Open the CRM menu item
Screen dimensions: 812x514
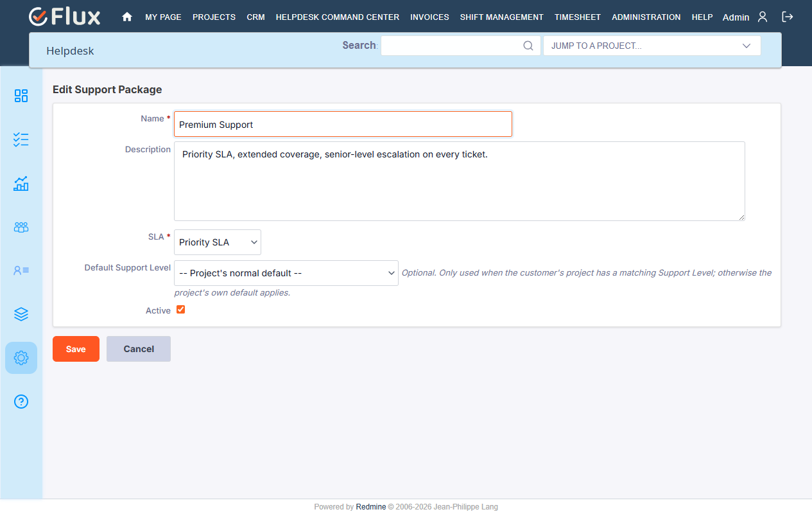[255, 17]
